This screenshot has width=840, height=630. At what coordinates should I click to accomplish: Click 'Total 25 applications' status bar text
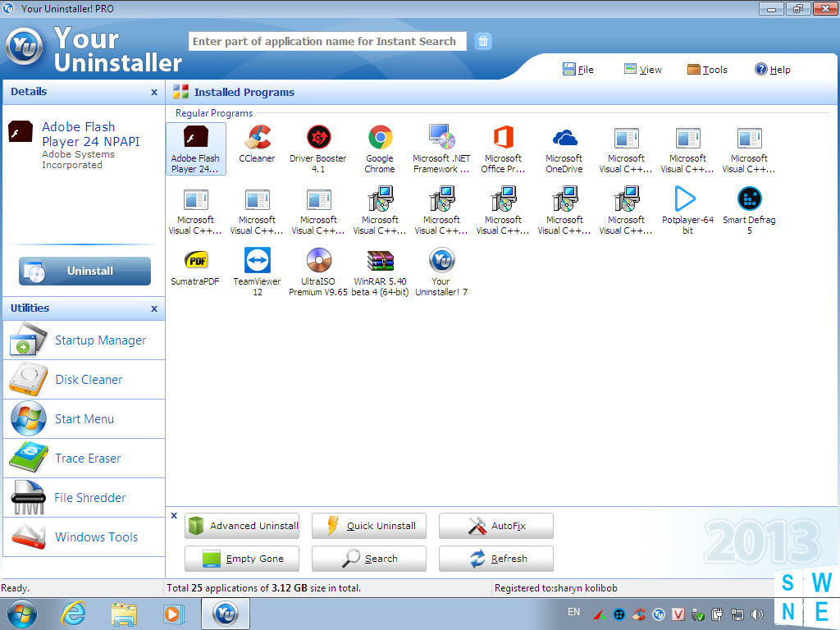pyautogui.click(x=263, y=588)
